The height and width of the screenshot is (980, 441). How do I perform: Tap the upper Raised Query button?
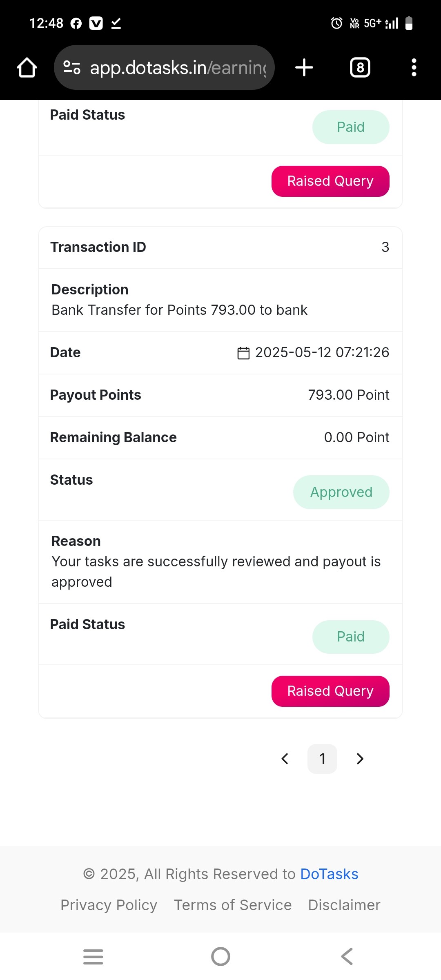330,181
